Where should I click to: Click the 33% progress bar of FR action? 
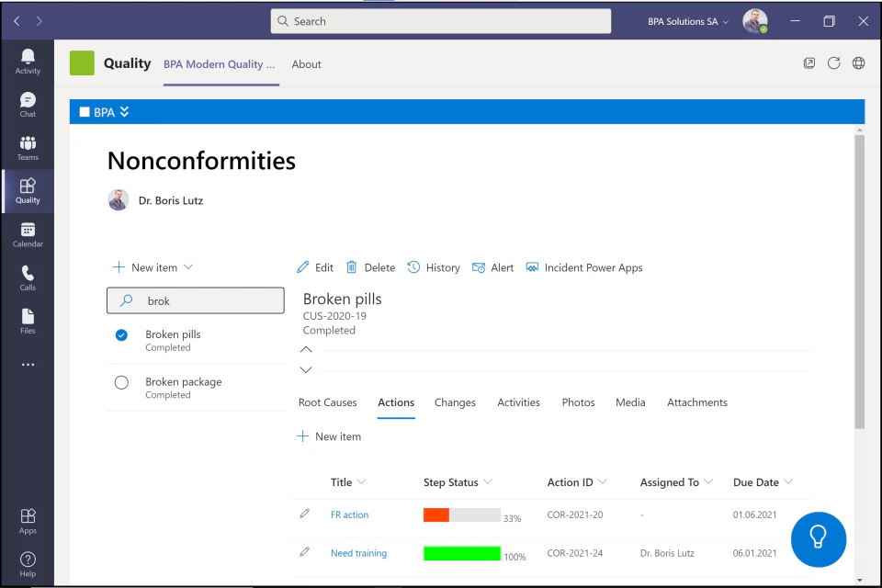(461, 514)
